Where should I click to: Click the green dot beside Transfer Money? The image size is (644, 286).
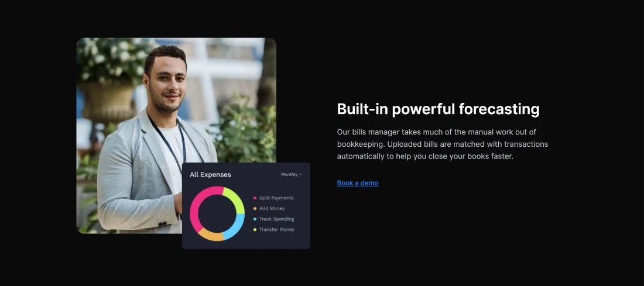pos(255,230)
